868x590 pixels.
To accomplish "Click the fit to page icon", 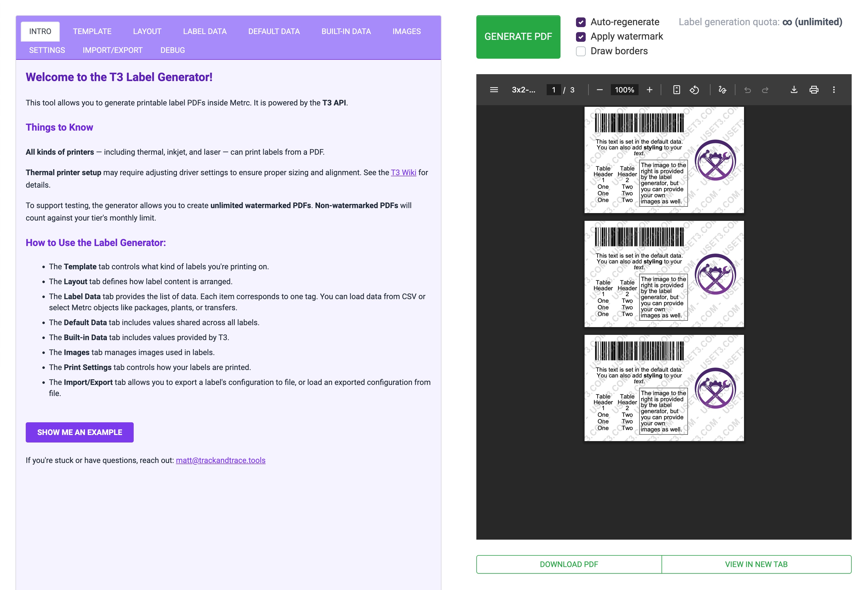I will point(676,90).
